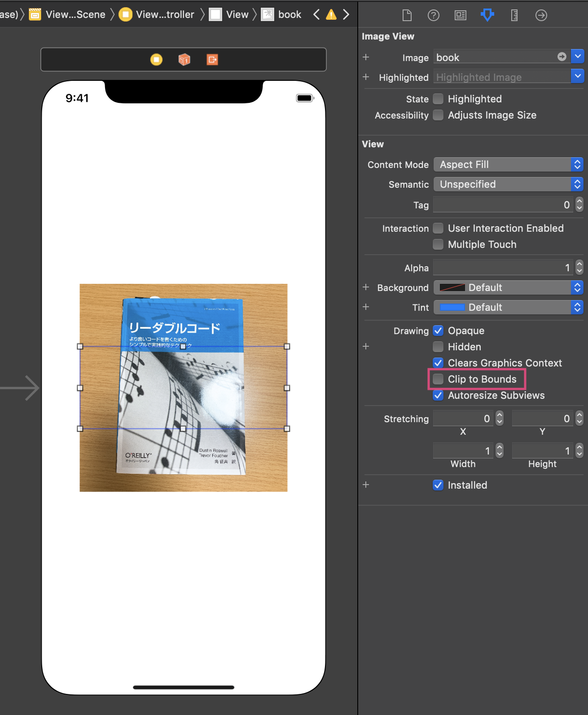Click the Stretching Height stepper

click(579, 450)
